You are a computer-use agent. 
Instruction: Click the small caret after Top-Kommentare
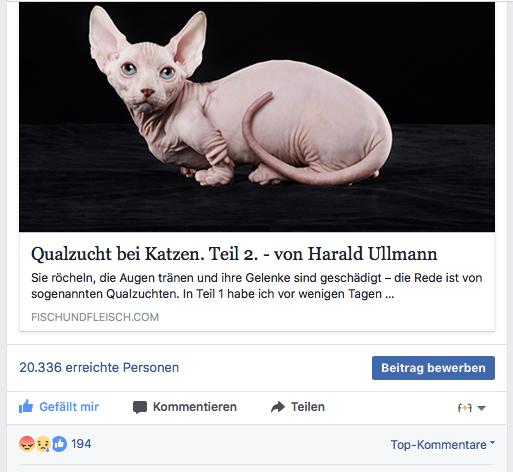tap(492, 443)
